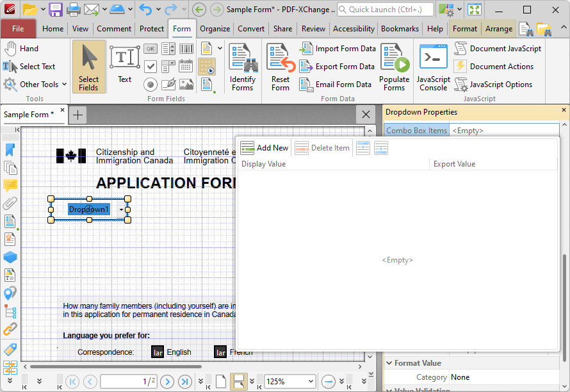
Task: Click the page number input field
Action: (x=129, y=381)
